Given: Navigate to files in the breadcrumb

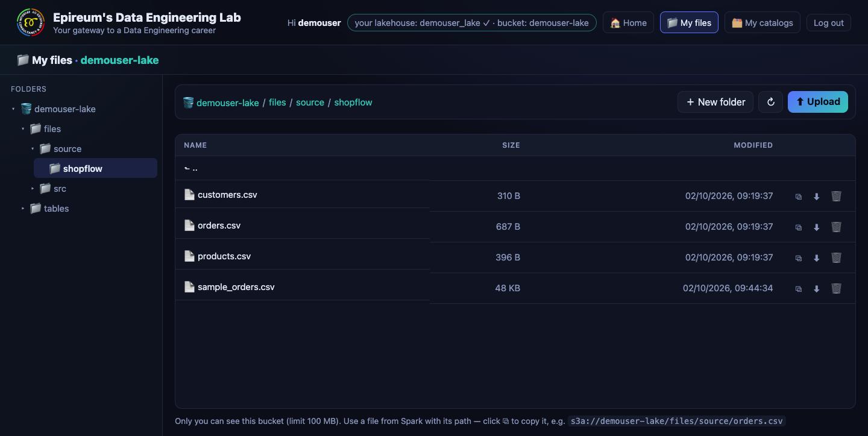Looking at the screenshot, I should (x=277, y=103).
